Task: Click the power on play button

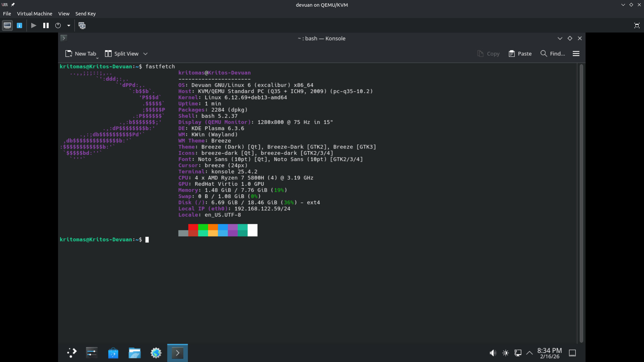Action: coord(34,25)
